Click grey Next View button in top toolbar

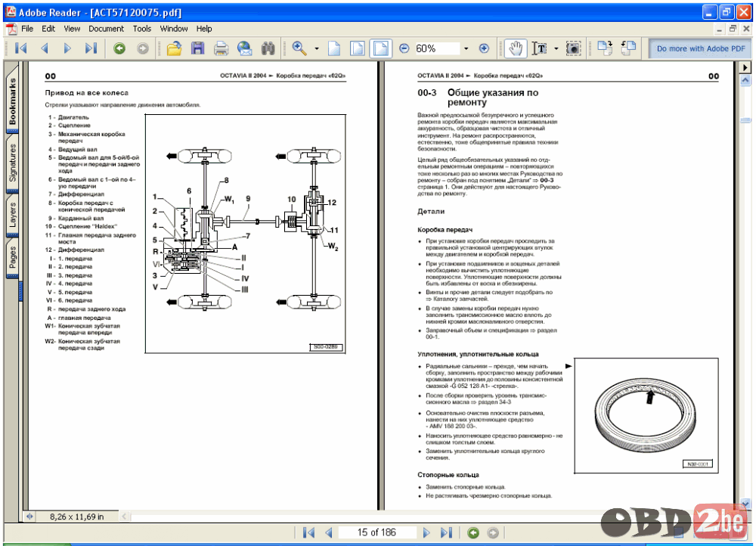[143, 48]
